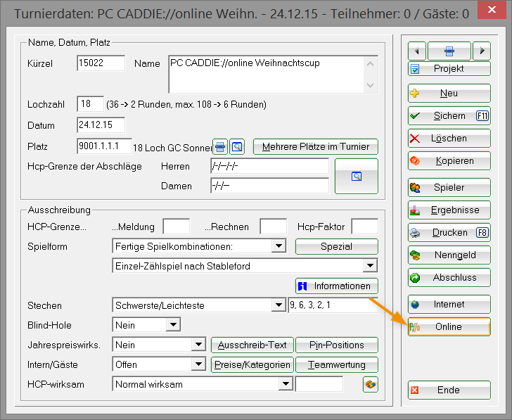Image resolution: width=512 pixels, height=420 pixels.
Task: Go to previous tournament with left arrow
Action: 416,51
